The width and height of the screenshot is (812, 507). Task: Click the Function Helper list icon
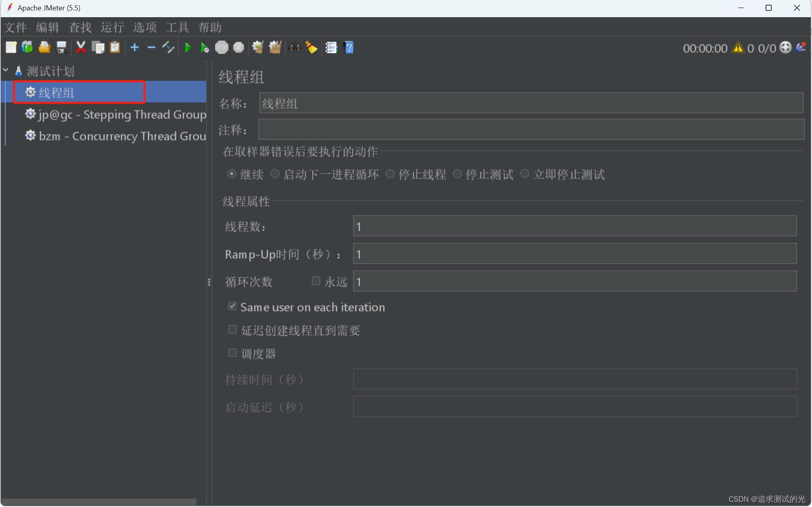[x=331, y=48]
